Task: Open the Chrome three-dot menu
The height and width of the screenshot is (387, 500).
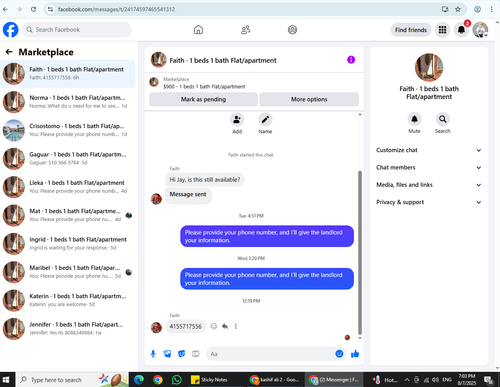Action: pyautogui.click(x=491, y=9)
